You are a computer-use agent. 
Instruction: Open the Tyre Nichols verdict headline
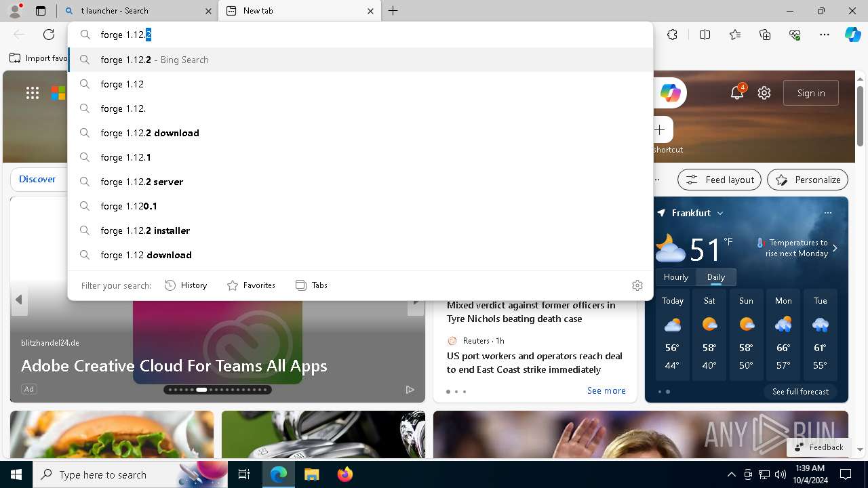[531, 312]
